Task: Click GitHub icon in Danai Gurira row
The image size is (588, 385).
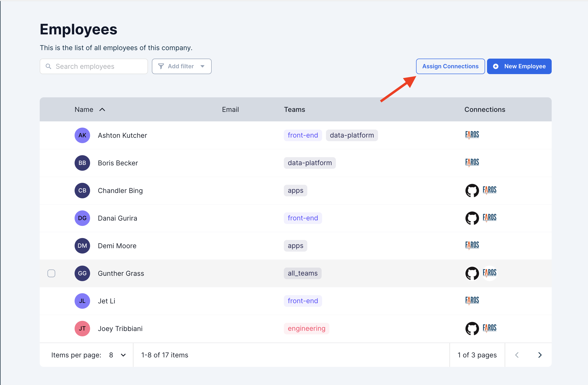Action: (x=472, y=218)
